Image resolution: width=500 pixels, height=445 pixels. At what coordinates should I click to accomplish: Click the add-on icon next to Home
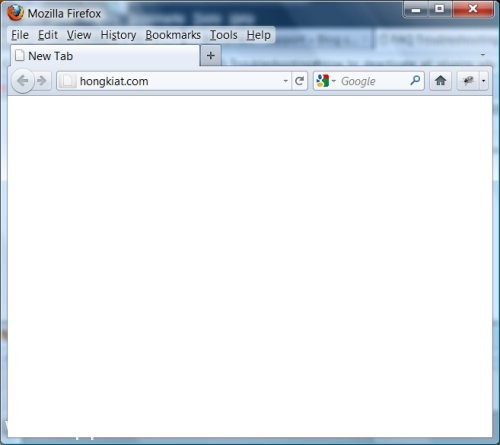[x=468, y=81]
